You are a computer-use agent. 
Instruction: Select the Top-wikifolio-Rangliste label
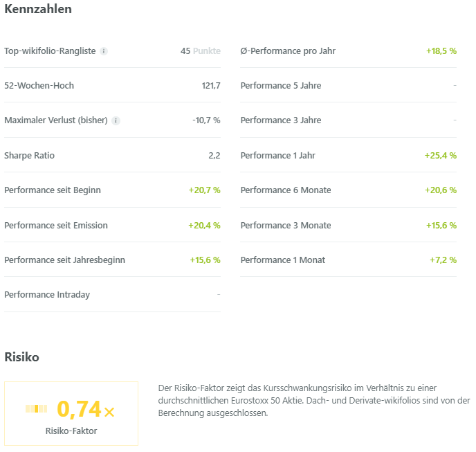tap(50, 51)
